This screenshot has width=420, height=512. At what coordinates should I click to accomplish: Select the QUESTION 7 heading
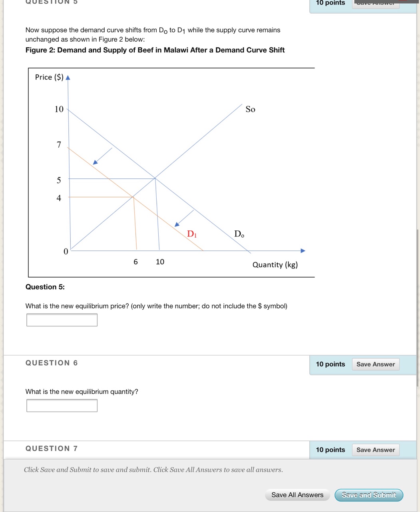pyautogui.click(x=51, y=448)
